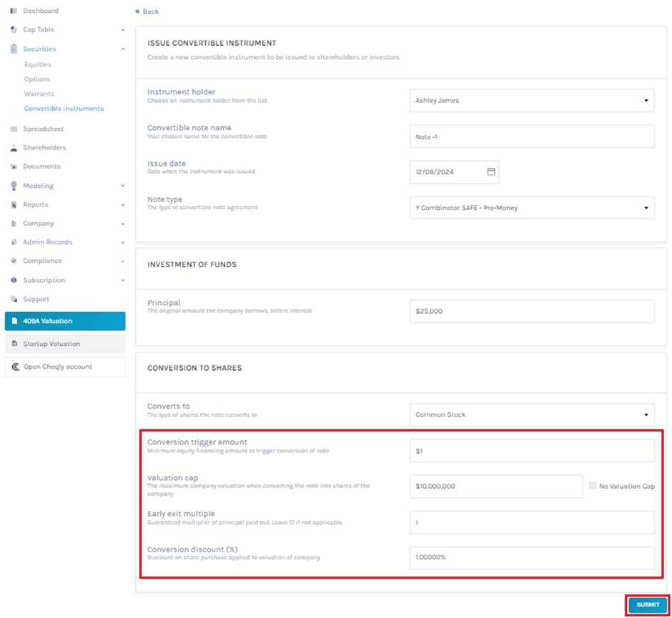Open Options under Securities
Screen dimensions: 672x618
37,79
